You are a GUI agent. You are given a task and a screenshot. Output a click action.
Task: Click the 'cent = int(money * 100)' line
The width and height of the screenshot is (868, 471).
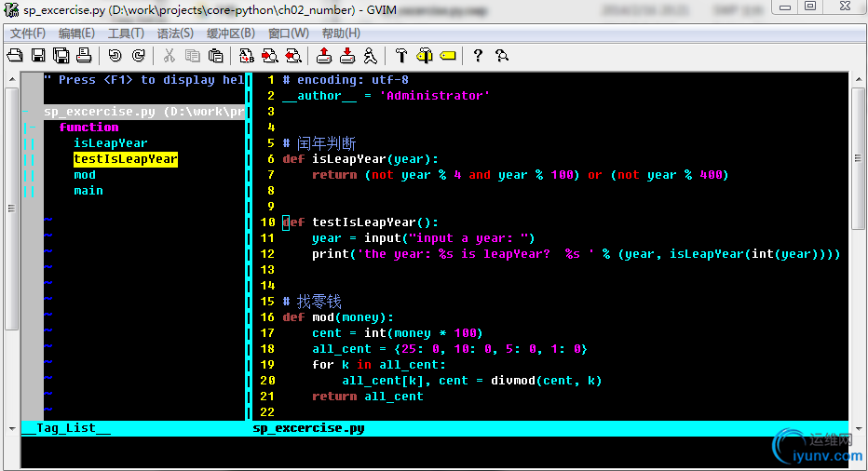tap(398, 333)
